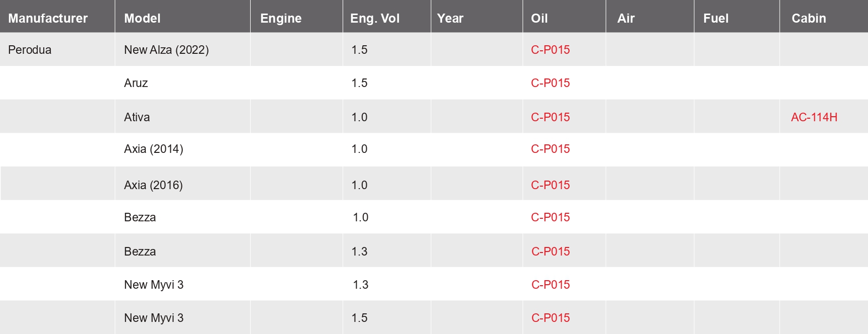The width and height of the screenshot is (868, 334).
Task: Open the AC-114H cabin filter link
Action: (814, 117)
